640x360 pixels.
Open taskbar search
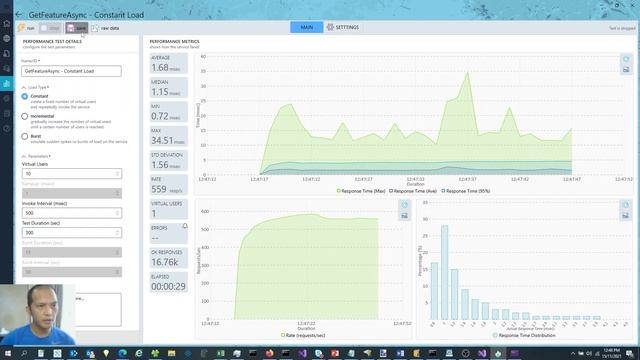[x=24, y=353]
